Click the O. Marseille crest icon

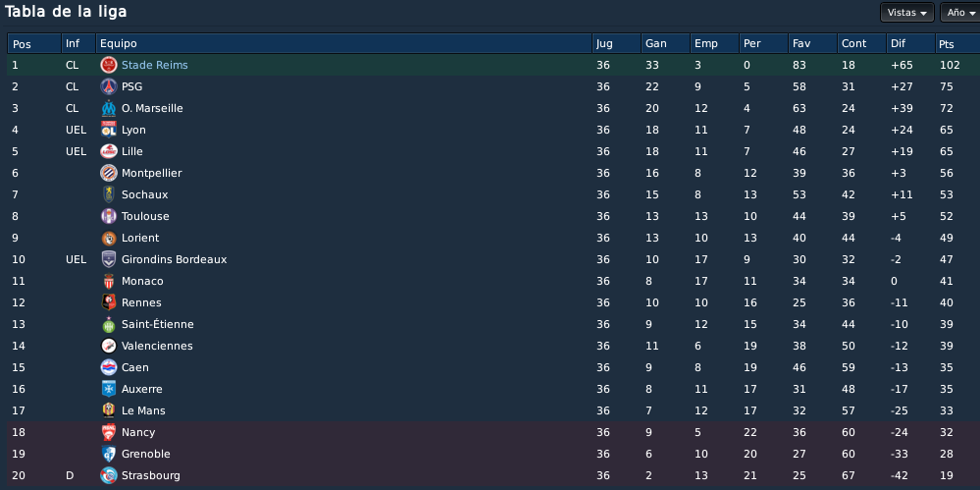coord(109,108)
